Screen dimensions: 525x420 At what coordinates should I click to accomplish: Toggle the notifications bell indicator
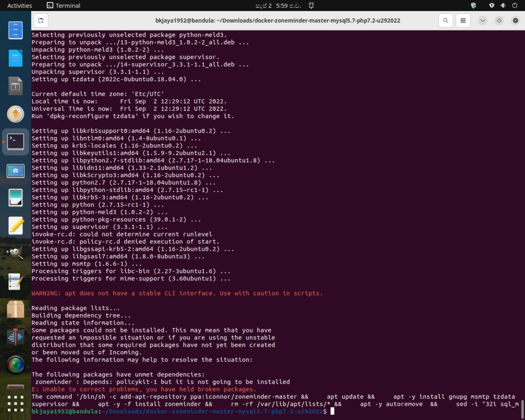pos(311,6)
